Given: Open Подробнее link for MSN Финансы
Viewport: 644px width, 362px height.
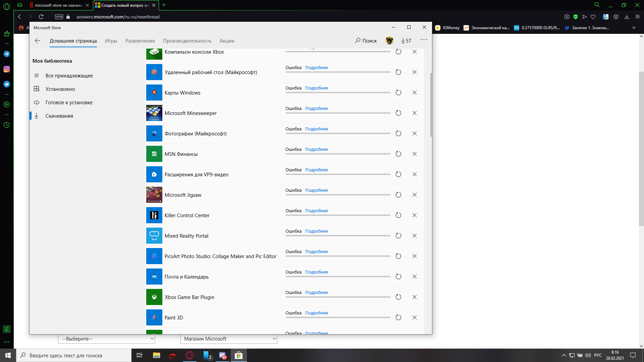Looking at the screenshot, I should 317,149.
